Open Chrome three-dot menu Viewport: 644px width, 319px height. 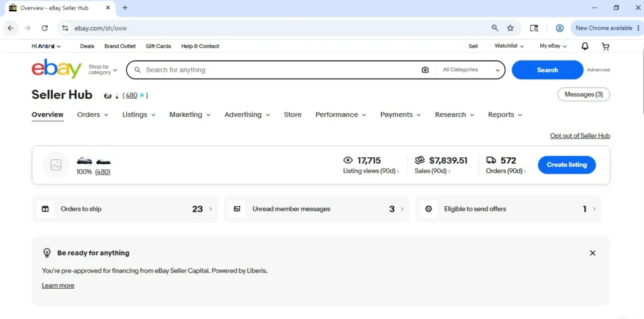click(x=638, y=28)
